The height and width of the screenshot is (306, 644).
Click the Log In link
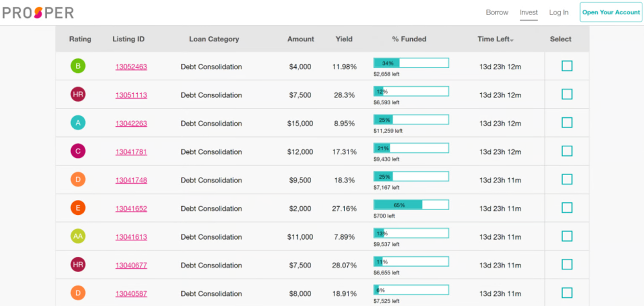pos(559,12)
